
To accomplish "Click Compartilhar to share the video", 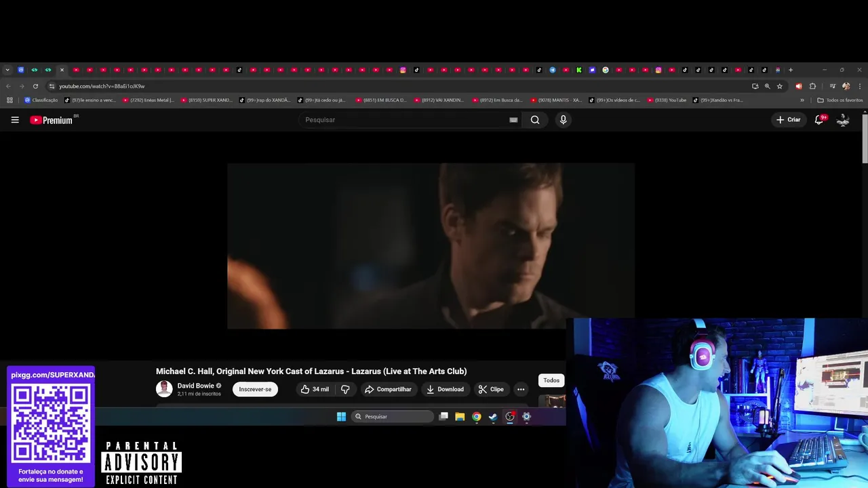I will [x=388, y=389].
